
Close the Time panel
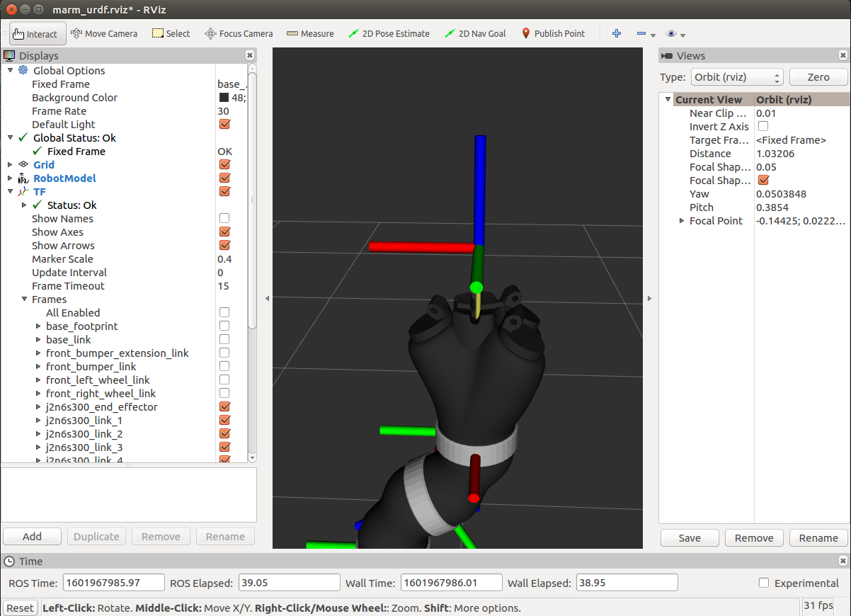pos(843,561)
